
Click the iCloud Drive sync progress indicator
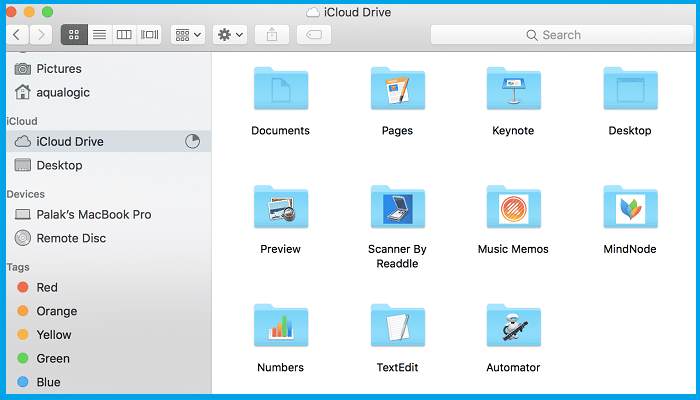click(x=192, y=142)
